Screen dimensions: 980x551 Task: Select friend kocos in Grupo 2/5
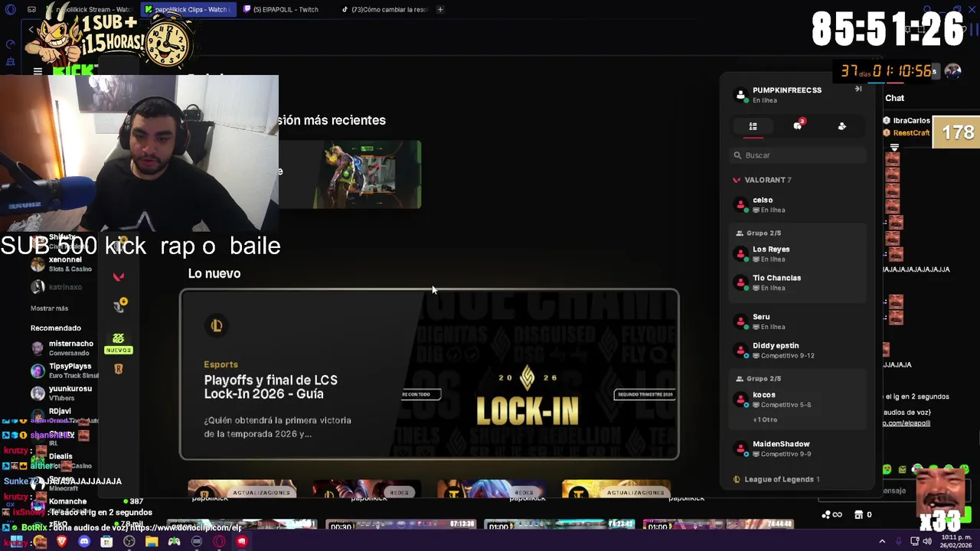(x=797, y=399)
